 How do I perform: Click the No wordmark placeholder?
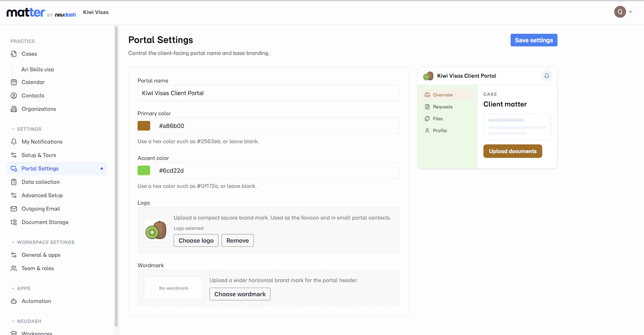pos(173,288)
